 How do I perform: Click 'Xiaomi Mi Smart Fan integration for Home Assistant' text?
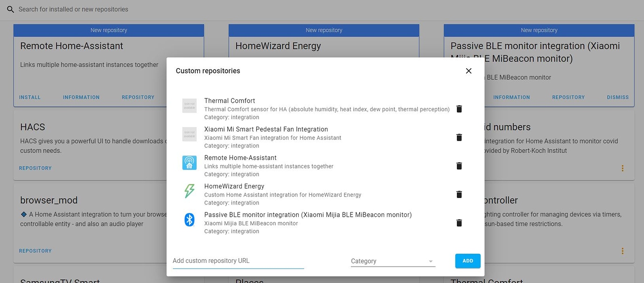tap(273, 138)
